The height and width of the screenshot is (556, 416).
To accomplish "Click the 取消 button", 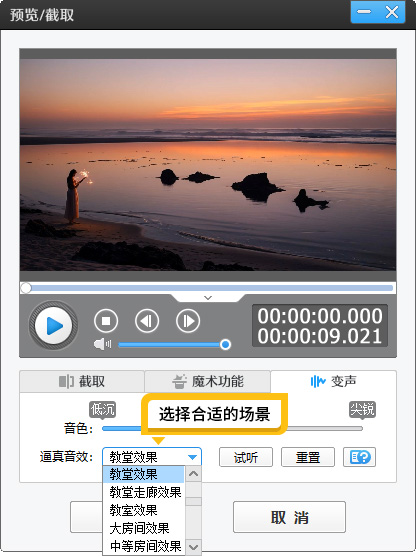I will 289,517.
